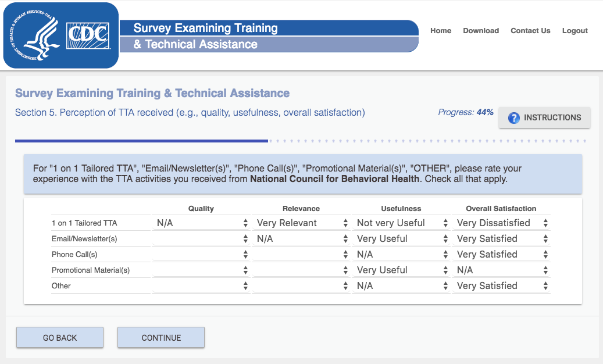
Task: Click the blue question mark help icon
Action: tap(513, 118)
